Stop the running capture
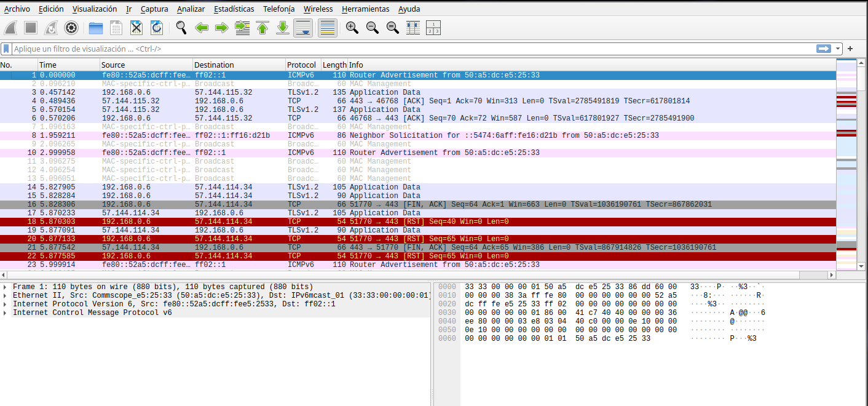 click(x=31, y=28)
